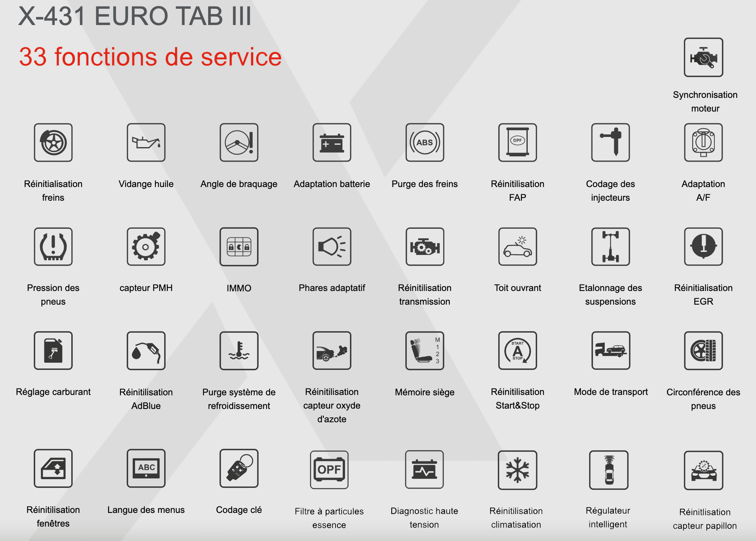Open the Mémoire siège seat icon
The height and width of the screenshot is (541, 756).
coord(425,351)
